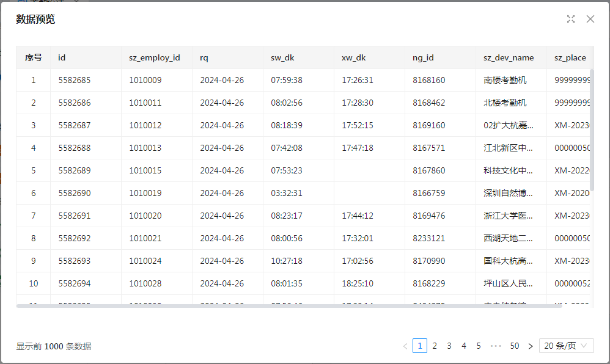Click the fullscreen expand icon
Image resolution: width=610 pixels, height=364 pixels.
(571, 19)
